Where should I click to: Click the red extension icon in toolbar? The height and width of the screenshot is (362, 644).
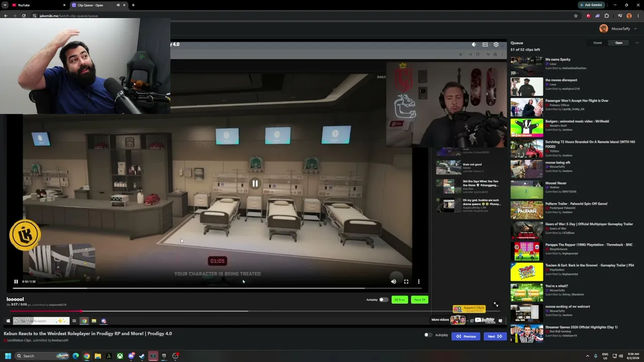pyautogui.click(x=588, y=16)
